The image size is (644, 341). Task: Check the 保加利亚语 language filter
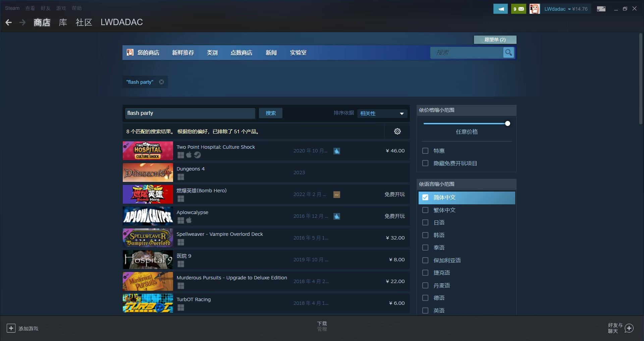[425, 260]
